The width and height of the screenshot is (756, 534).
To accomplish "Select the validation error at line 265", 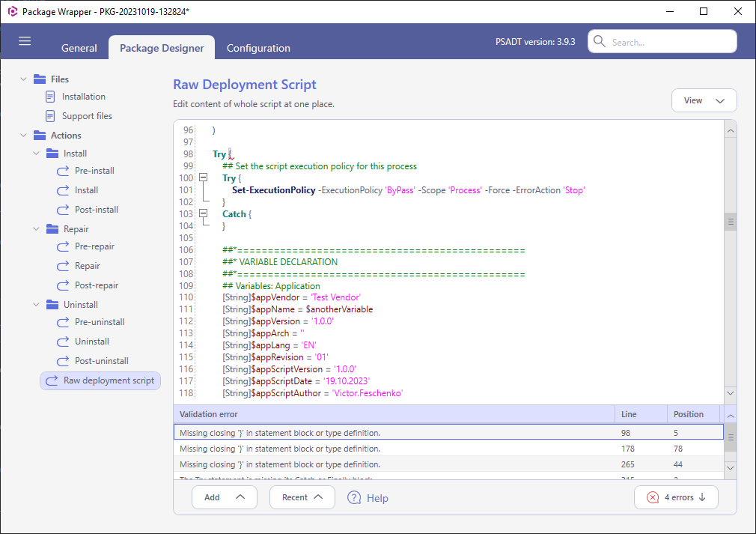I will click(x=448, y=464).
